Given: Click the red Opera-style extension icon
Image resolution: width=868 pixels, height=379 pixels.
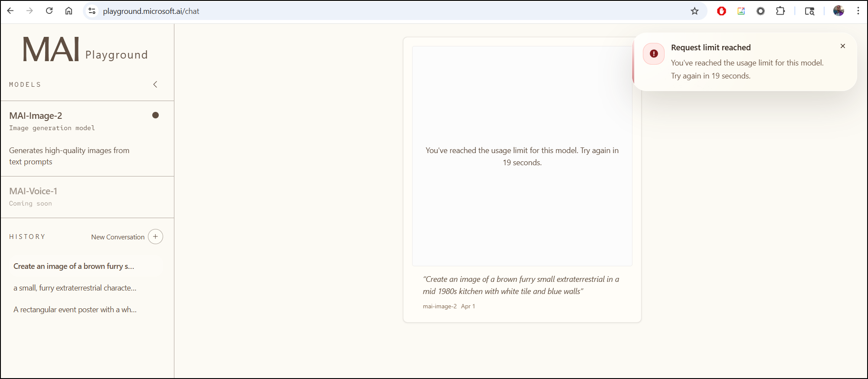Looking at the screenshot, I should pyautogui.click(x=721, y=11).
